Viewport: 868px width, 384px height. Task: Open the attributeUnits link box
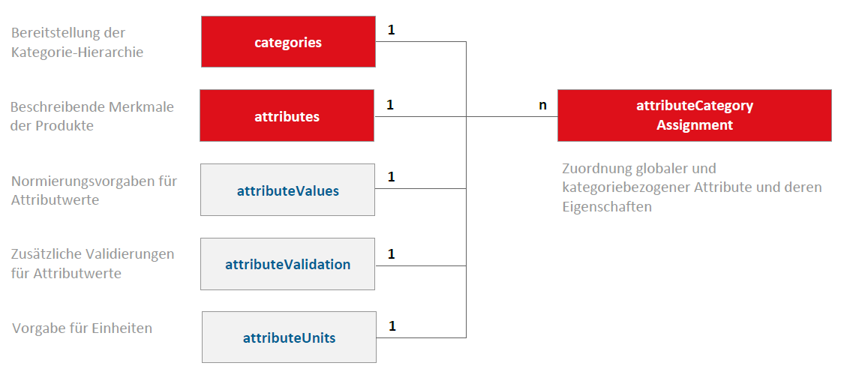tap(289, 337)
